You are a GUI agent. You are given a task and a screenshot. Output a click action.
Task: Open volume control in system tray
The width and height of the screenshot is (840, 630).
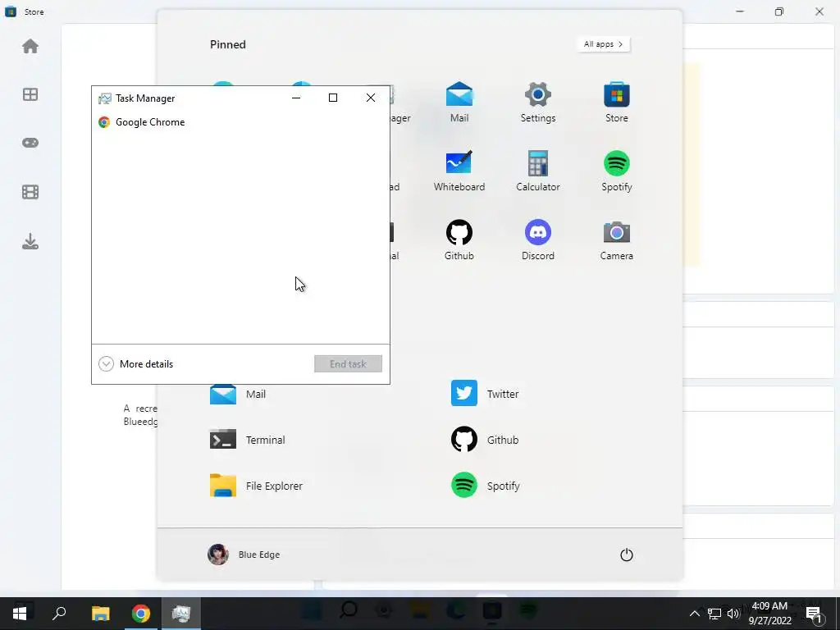tap(733, 614)
